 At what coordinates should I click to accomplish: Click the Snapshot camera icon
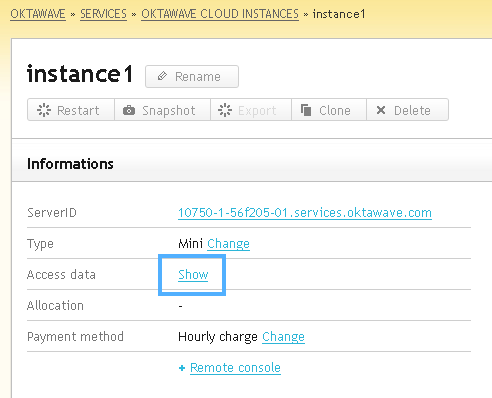tap(129, 110)
